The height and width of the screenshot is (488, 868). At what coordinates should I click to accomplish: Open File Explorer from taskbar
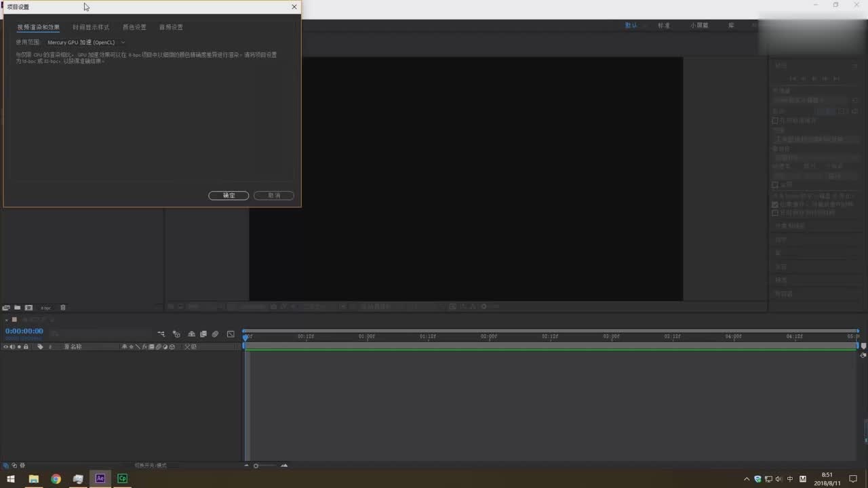(33, 479)
